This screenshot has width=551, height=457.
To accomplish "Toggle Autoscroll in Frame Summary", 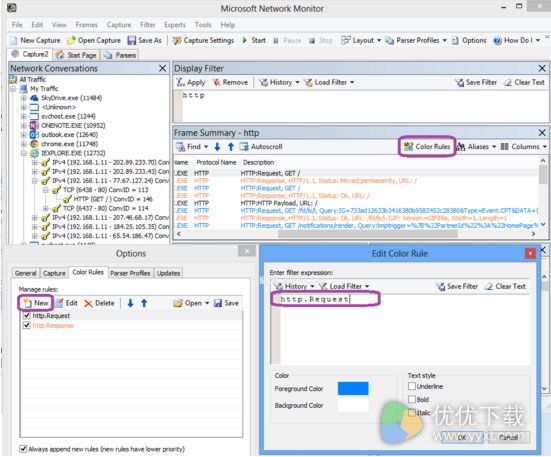I will coord(261,146).
